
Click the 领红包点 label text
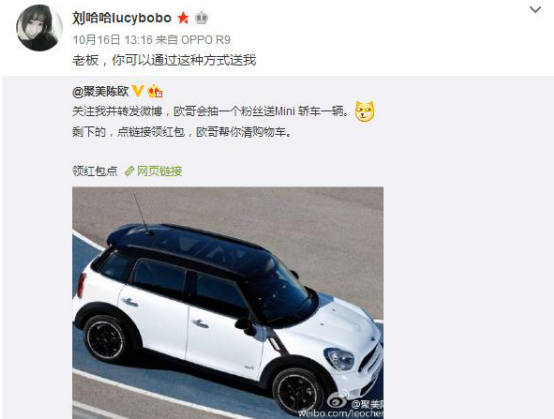point(95,171)
